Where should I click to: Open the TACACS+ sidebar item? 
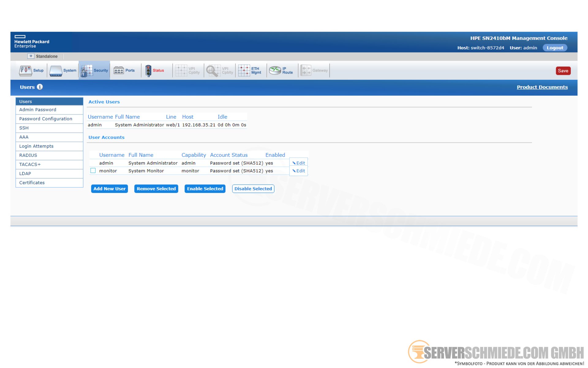30,164
